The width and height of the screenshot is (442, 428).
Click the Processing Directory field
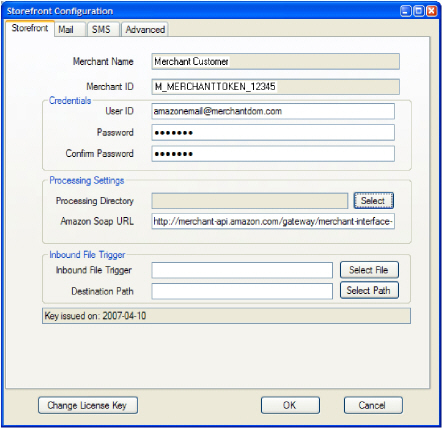[250, 201]
